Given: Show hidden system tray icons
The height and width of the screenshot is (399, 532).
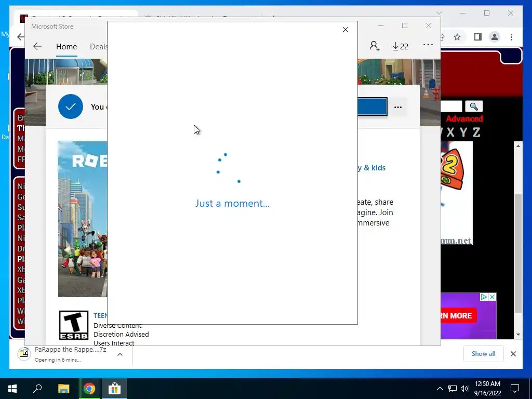Looking at the screenshot, I should point(440,389).
